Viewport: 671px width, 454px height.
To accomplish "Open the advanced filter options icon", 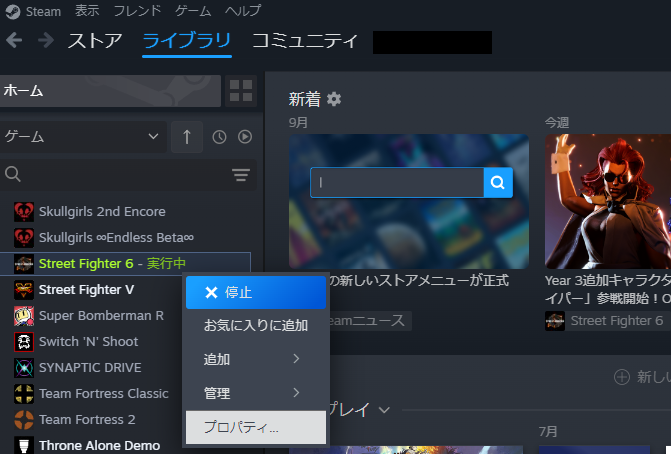I will tap(241, 175).
